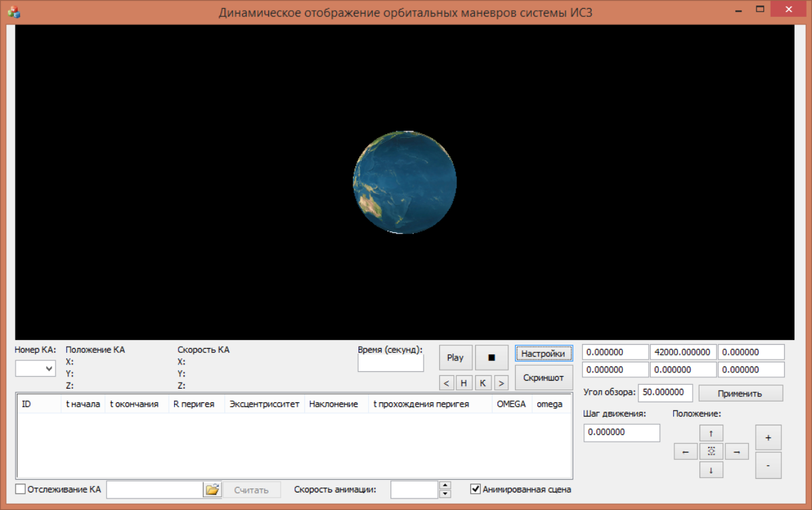The height and width of the screenshot is (510, 812).
Task: Click the left arrow position button
Action: (685, 451)
